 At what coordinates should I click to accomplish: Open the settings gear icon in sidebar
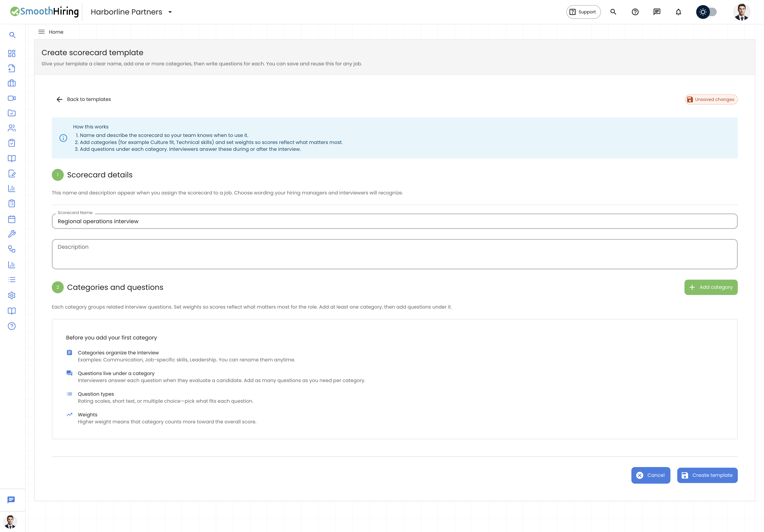point(12,295)
